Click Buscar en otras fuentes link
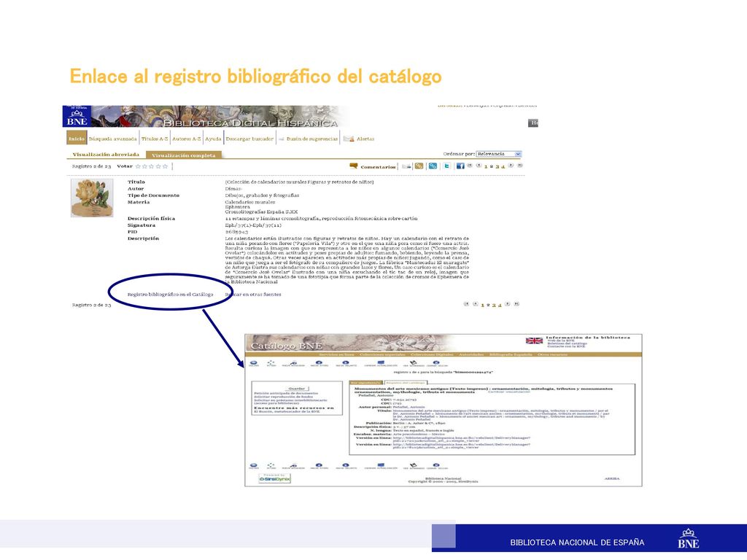Screen dimensions: 747x560 253,295
